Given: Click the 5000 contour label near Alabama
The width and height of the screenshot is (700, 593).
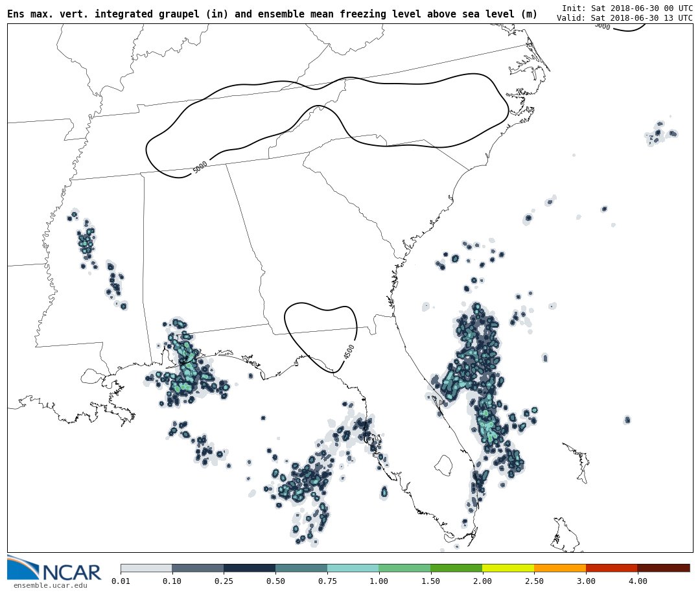Looking at the screenshot, I should [x=200, y=167].
